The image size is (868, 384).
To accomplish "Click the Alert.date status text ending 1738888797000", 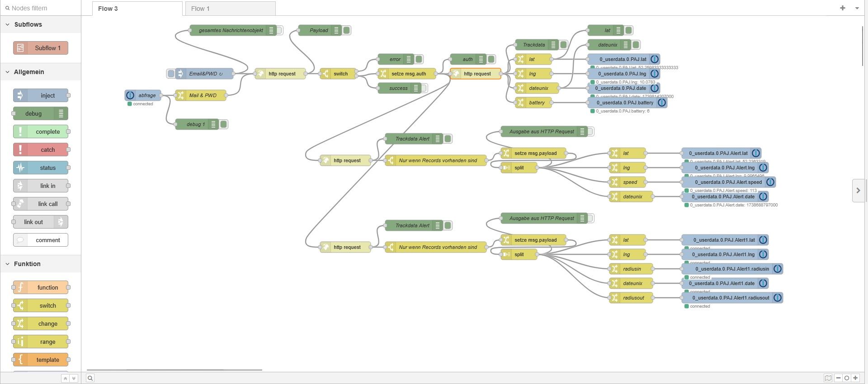I will [734, 205].
